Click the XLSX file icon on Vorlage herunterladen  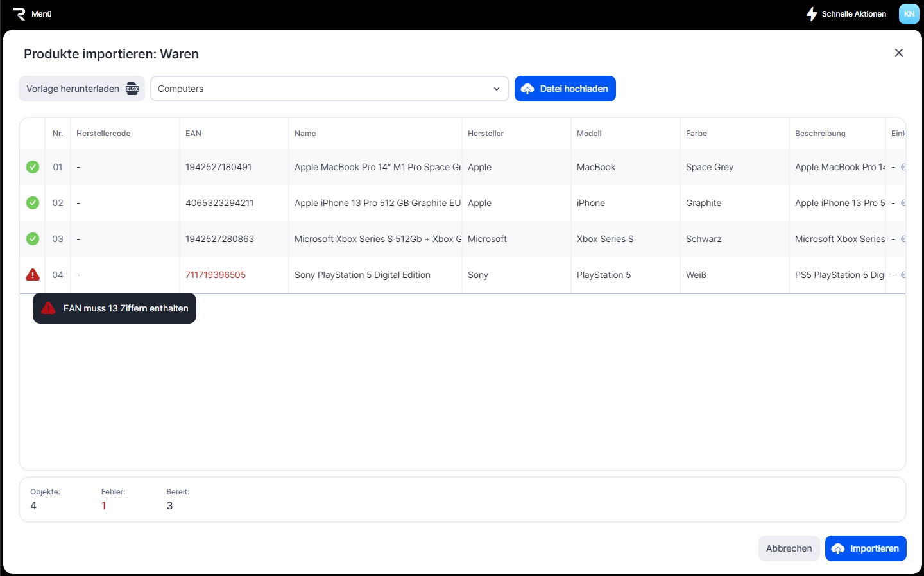tap(132, 89)
